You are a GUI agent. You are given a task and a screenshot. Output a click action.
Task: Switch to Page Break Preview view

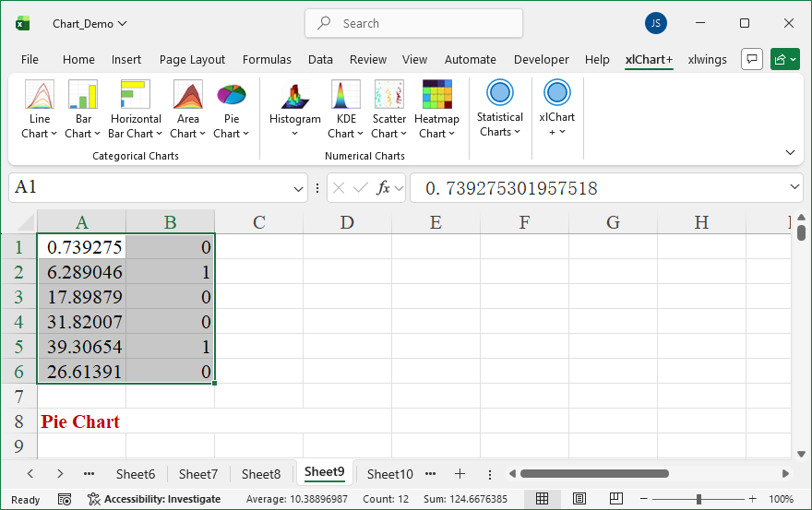[x=614, y=499]
